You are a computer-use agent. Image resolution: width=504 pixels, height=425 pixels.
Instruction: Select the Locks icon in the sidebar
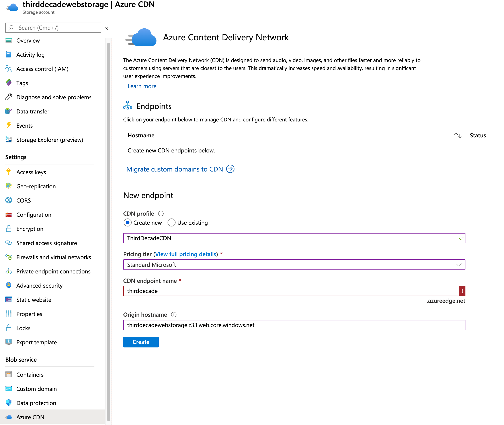pyautogui.click(x=9, y=328)
